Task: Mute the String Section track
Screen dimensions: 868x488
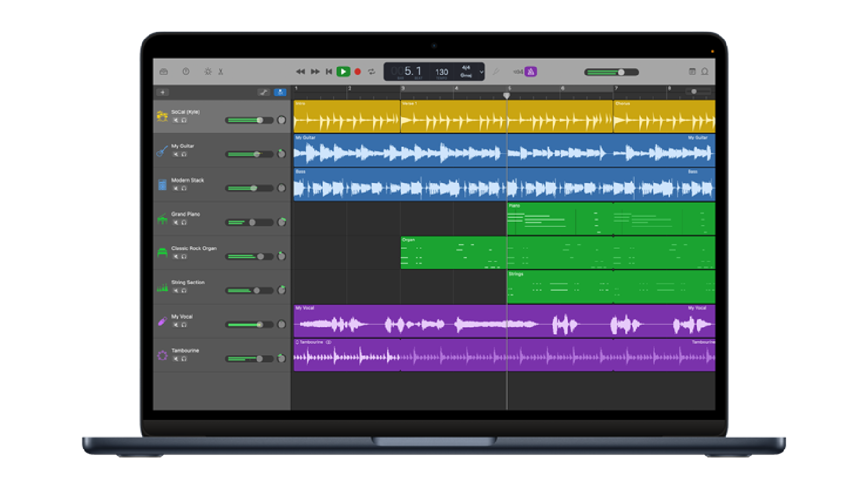Action: coord(176,291)
